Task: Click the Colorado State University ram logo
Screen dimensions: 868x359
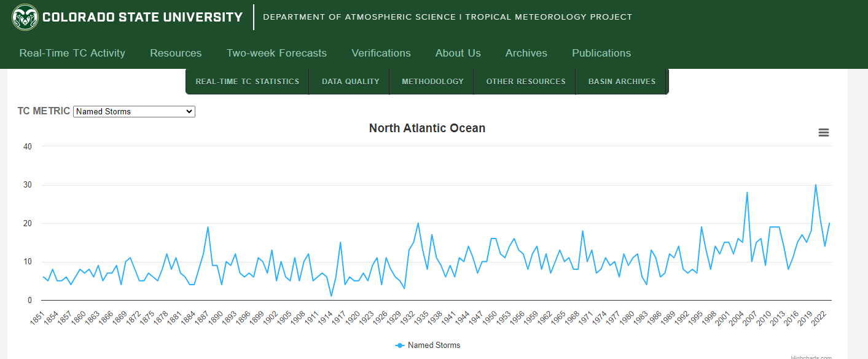Action: 25,17
